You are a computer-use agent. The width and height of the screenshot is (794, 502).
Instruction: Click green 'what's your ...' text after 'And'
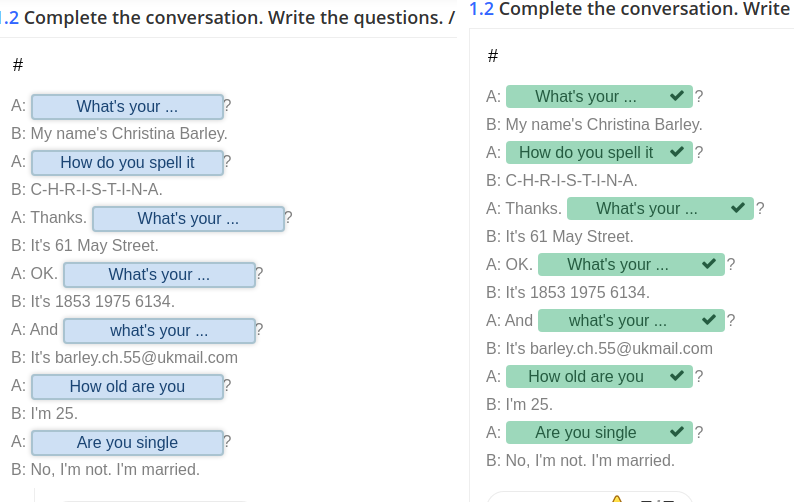pos(618,321)
